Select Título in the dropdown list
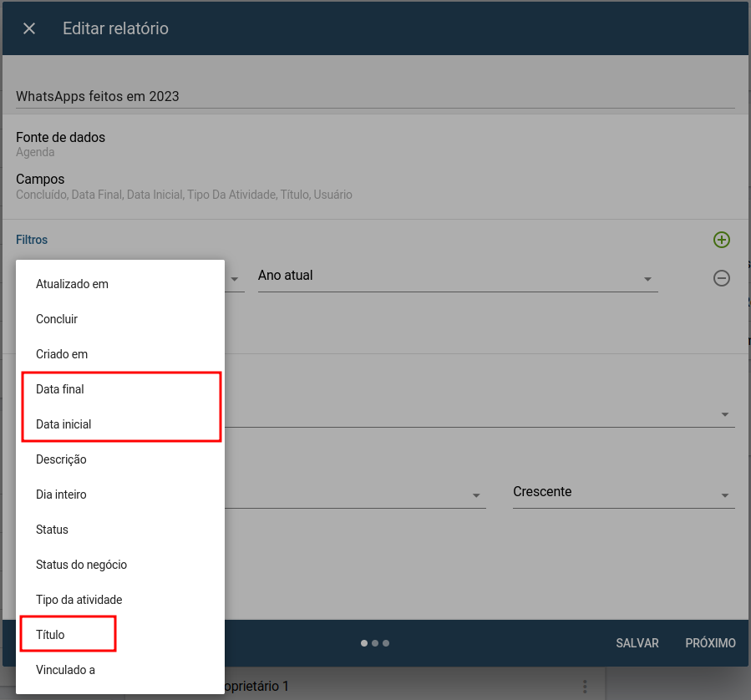This screenshot has height=700, width=751. [120, 635]
